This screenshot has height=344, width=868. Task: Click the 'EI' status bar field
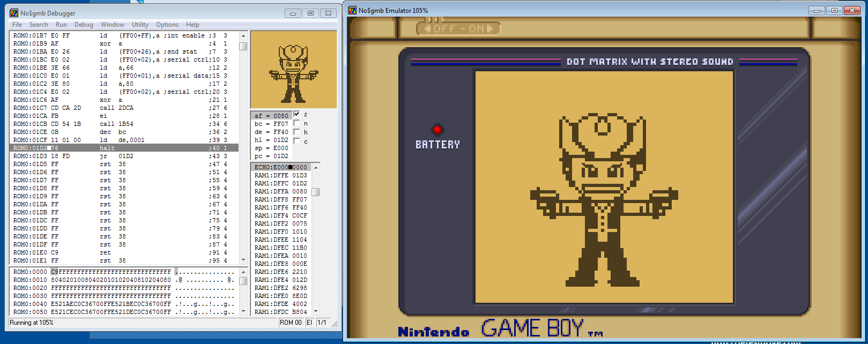(310, 323)
